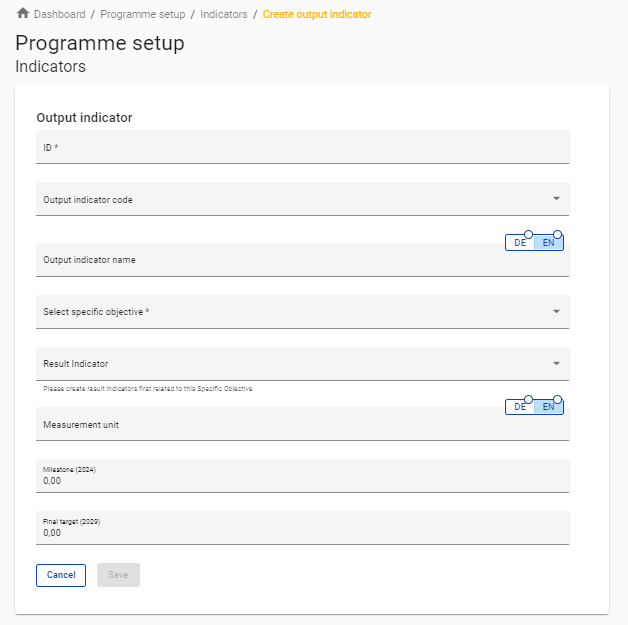
Task: Click the Save button
Action: click(x=118, y=575)
